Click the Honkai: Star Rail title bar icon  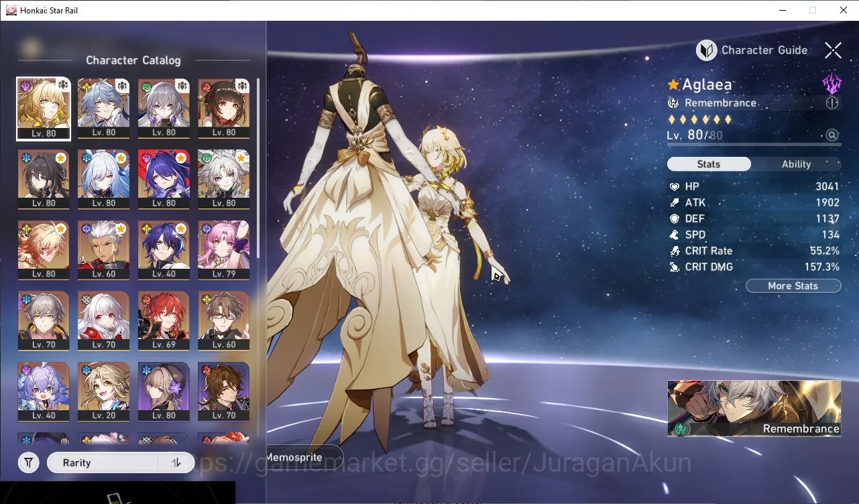(x=11, y=10)
